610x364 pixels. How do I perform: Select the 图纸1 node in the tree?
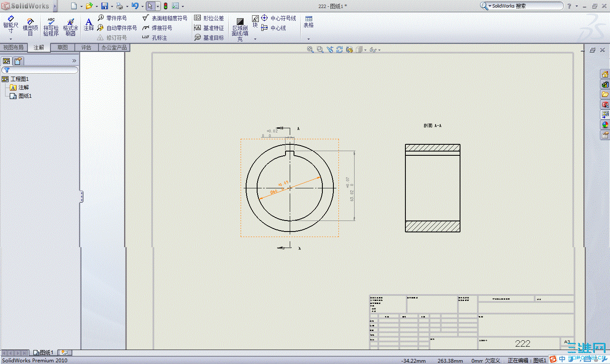(x=21, y=96)
